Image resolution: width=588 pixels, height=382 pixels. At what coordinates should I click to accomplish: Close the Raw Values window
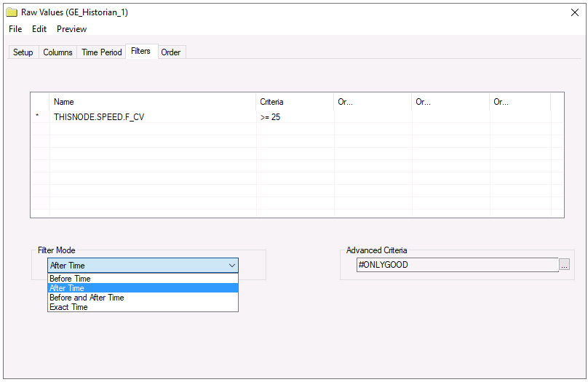pos(574,12)
